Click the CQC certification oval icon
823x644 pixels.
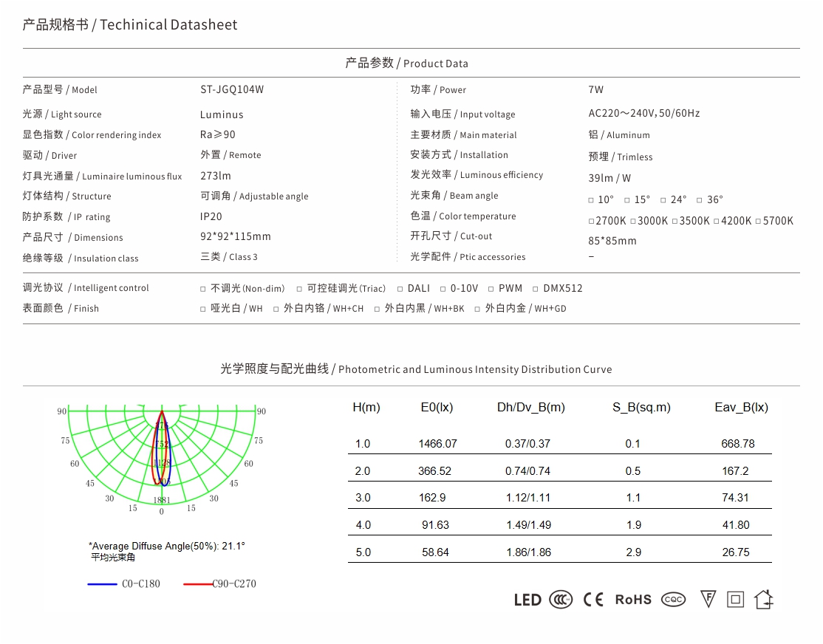(x=673, y=600)
